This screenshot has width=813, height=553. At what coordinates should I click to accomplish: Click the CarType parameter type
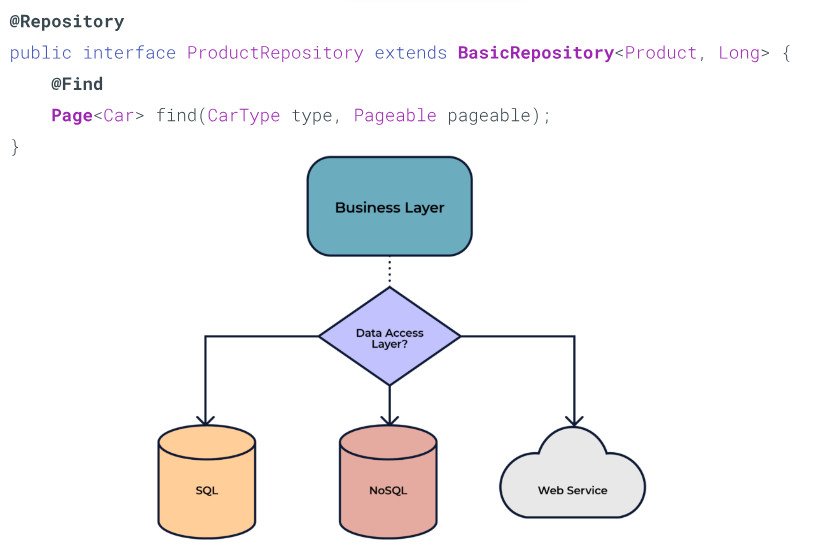(x=244, y=115)
